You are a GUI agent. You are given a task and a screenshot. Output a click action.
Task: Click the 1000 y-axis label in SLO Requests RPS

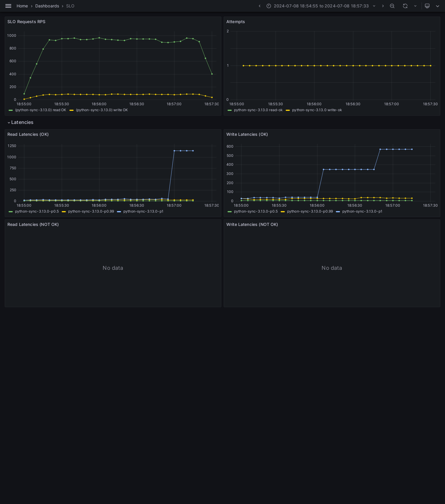point(12,36)
